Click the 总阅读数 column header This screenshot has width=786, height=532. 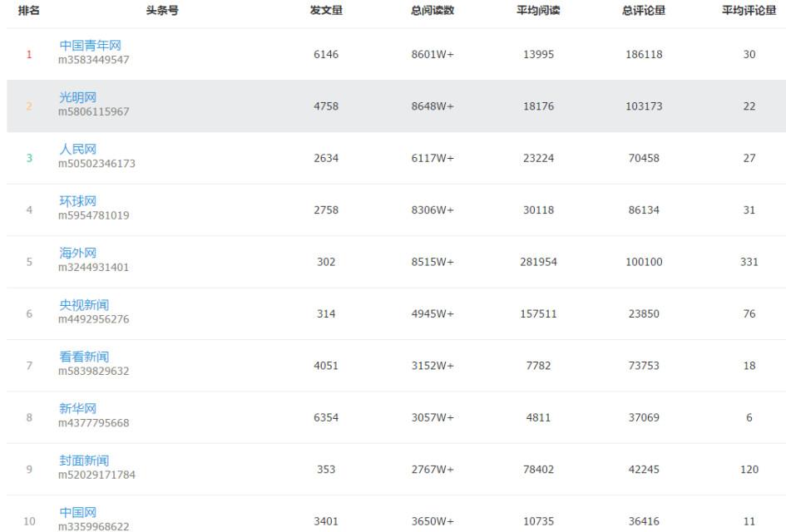(433, 11)
